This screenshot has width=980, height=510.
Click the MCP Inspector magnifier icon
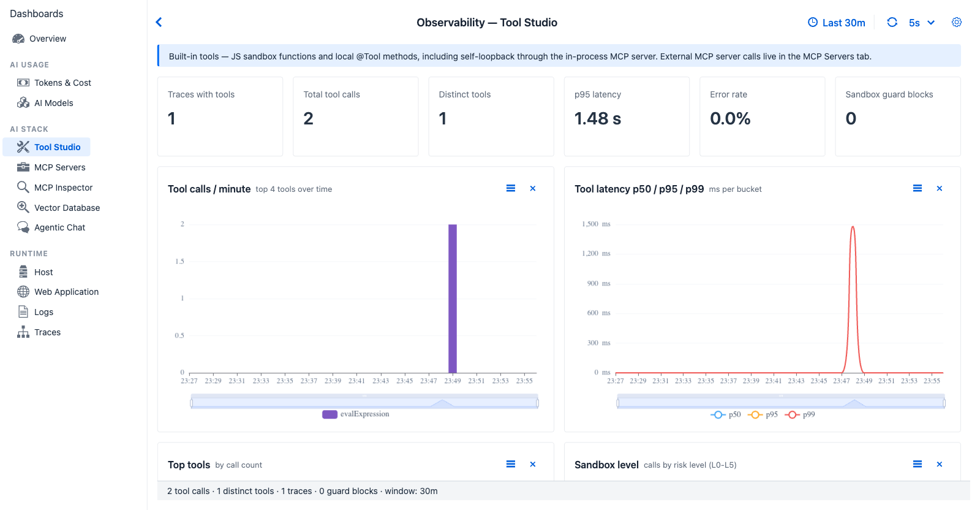[23, 187]
